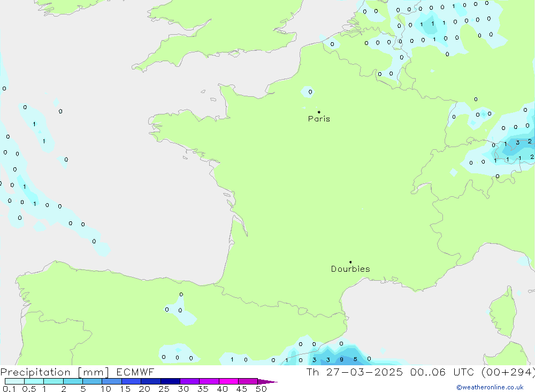This screenshot has height=392, width=535.
Task: Click the ECMWF model name label
Action: point(135,372)
